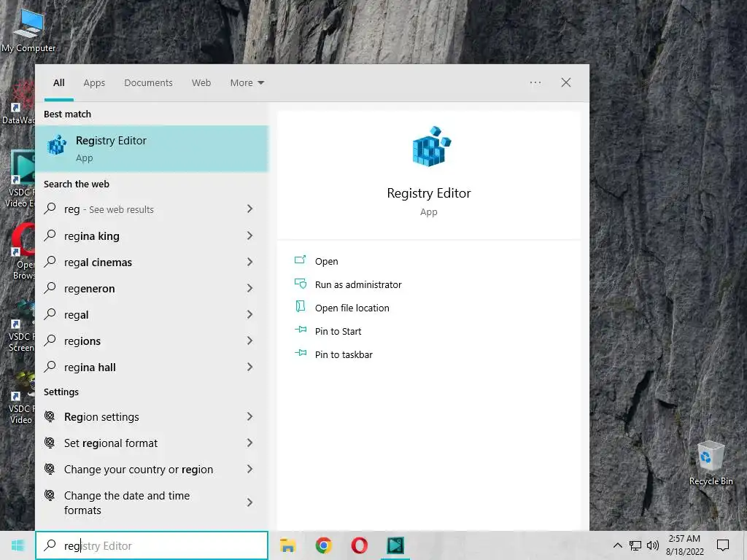Open the More filter dropdown
Viewport: 747px width, 560px height.
tap(247, 83)
